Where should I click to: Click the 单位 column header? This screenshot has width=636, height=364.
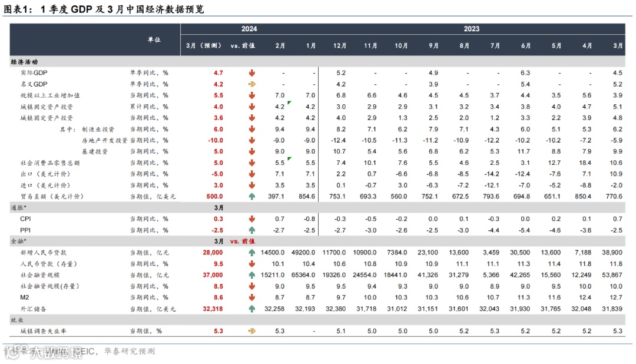[154, 40]
